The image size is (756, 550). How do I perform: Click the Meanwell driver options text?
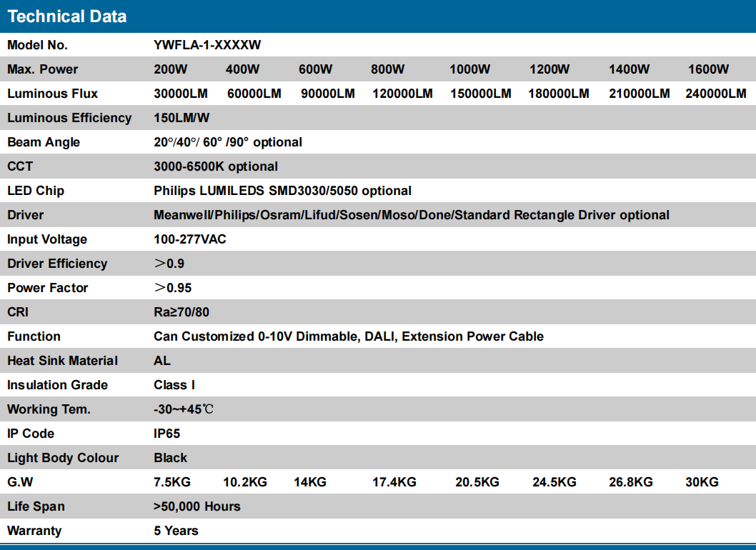412,215
